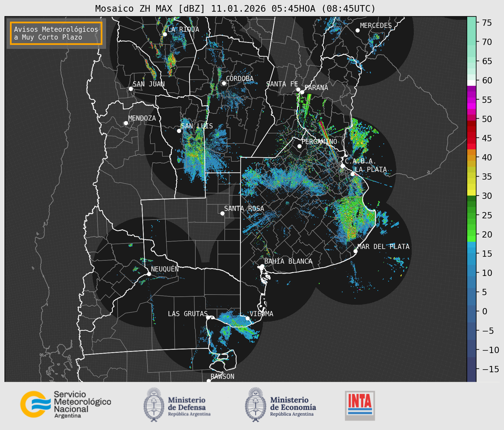Click the C.A.B.A. city marker dot
The width and height of the screenshot is (504, 430).
pyautogui.click(x=343, y=166)
